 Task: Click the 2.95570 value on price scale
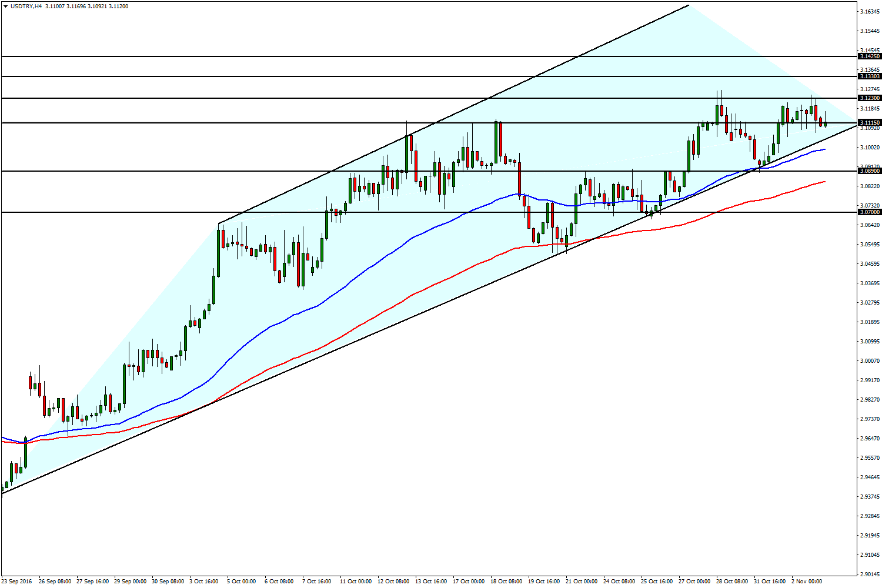(870, 458)
